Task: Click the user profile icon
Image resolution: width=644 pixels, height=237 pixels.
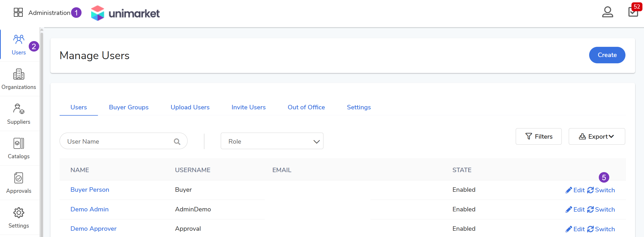Action: pyautogui.click(x=607, y=12)
